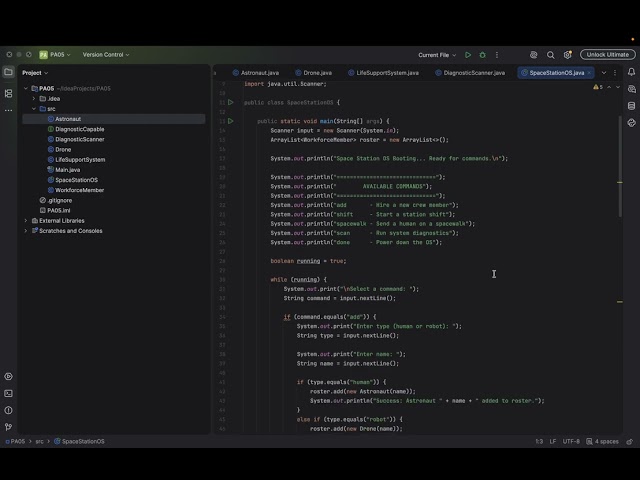Image resolution: width=640 pixels, height=480 pixels.
Task: Go to previous highlighted problem arrow
Action: click(x=609, y=87)
